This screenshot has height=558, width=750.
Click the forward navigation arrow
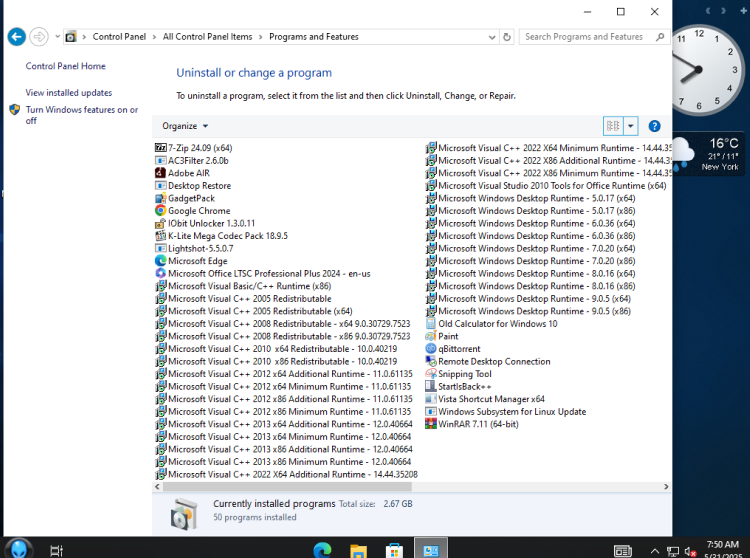click(39, 36)
